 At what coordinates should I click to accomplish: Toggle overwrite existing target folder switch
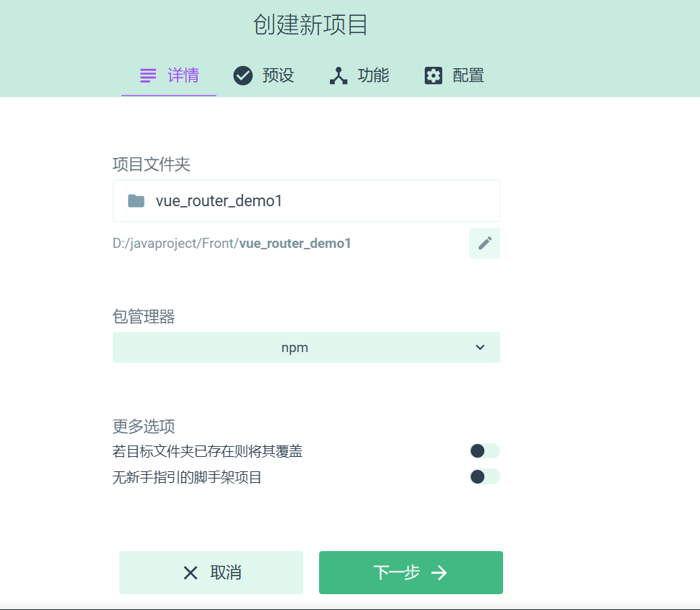[485, 450]
